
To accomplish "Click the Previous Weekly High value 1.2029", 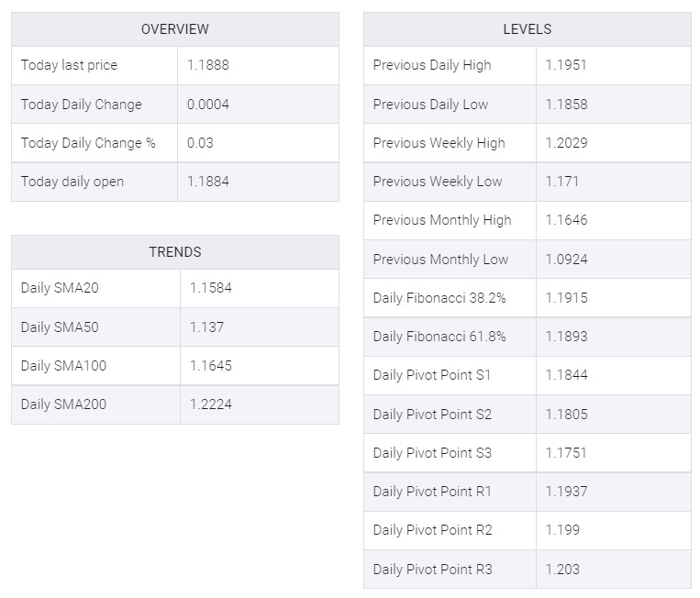I will pyautogui.click(x=566, y=143).
